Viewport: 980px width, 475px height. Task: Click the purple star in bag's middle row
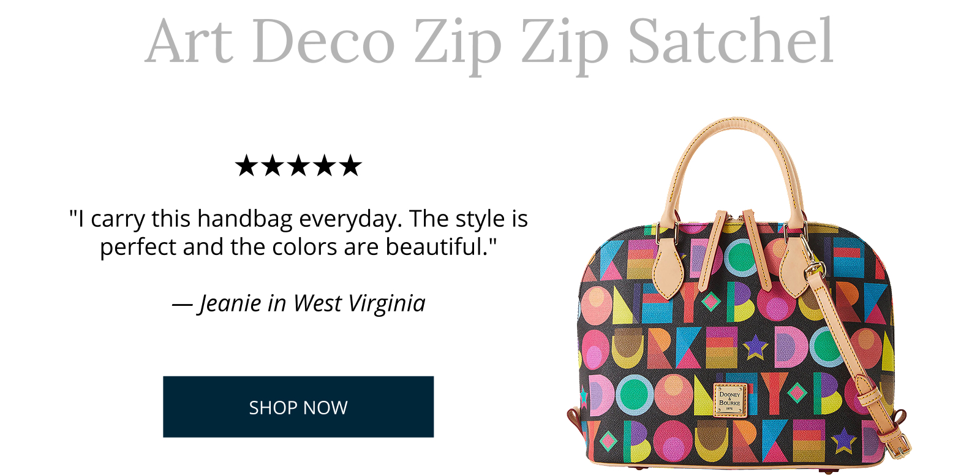tap(756, 347)
